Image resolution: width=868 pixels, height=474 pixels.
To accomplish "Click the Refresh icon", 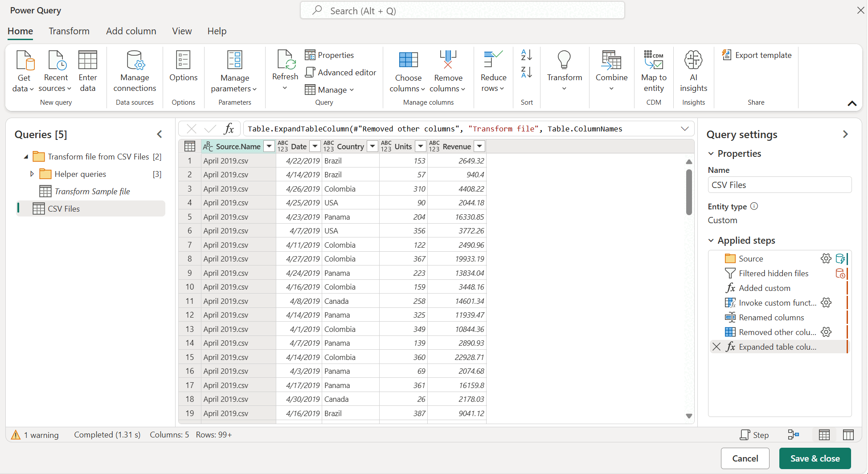I will pyautogui.click(x=285, y=60).
